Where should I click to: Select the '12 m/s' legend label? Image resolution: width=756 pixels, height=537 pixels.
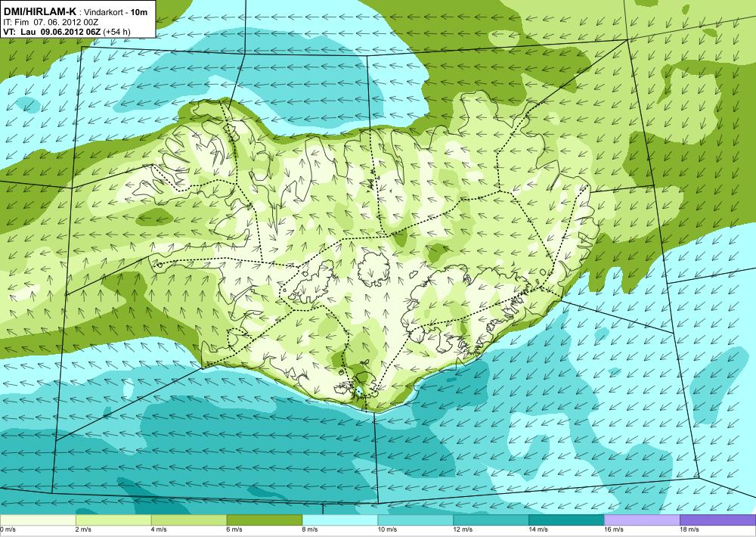pyautogui.click(x=463, y=529)
